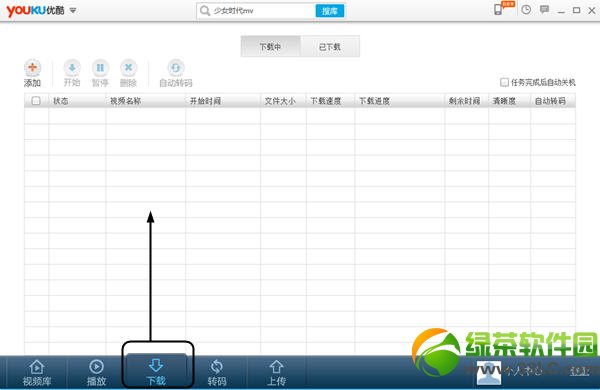Open the 视频库 video library section
The image size is (600, 390).
point(37,372)
